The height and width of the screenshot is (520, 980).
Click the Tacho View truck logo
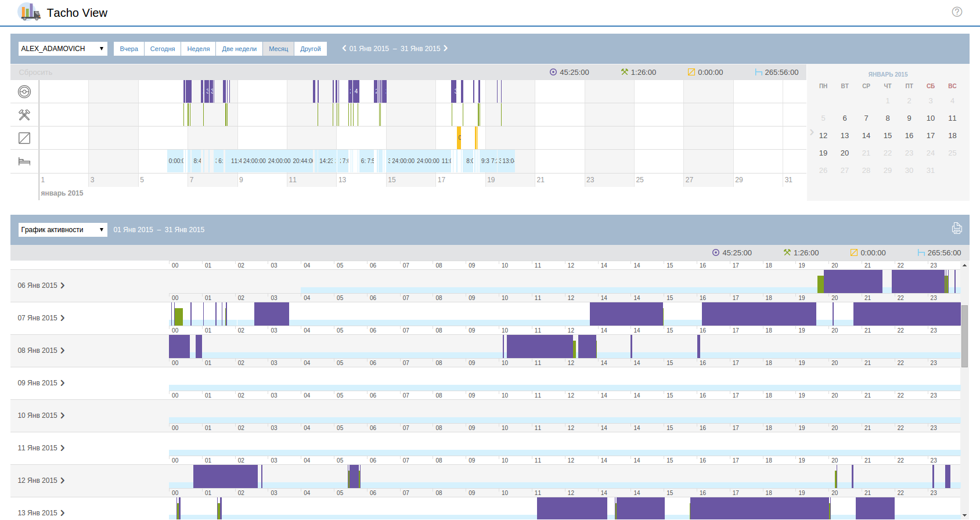[29, 12]
